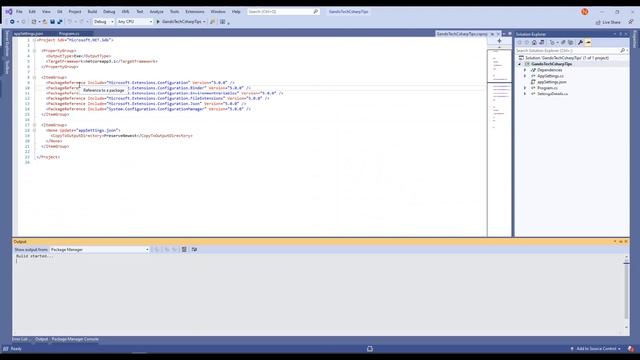This screenshot has width=640, height=360.
Task: Click Add to Source Control
Action: click(x=596, y=349)
